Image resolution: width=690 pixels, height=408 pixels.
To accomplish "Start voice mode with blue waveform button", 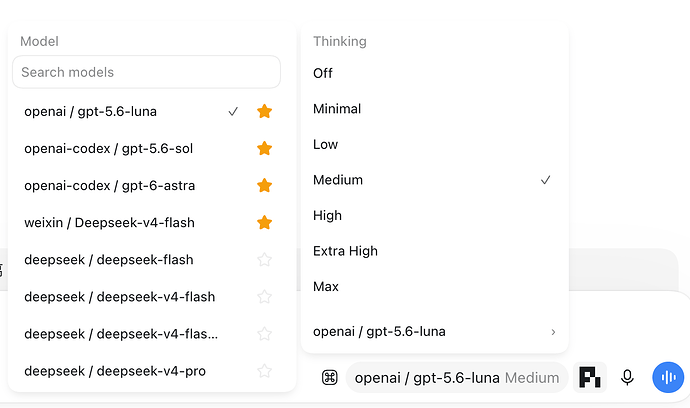I will [668, 377].
